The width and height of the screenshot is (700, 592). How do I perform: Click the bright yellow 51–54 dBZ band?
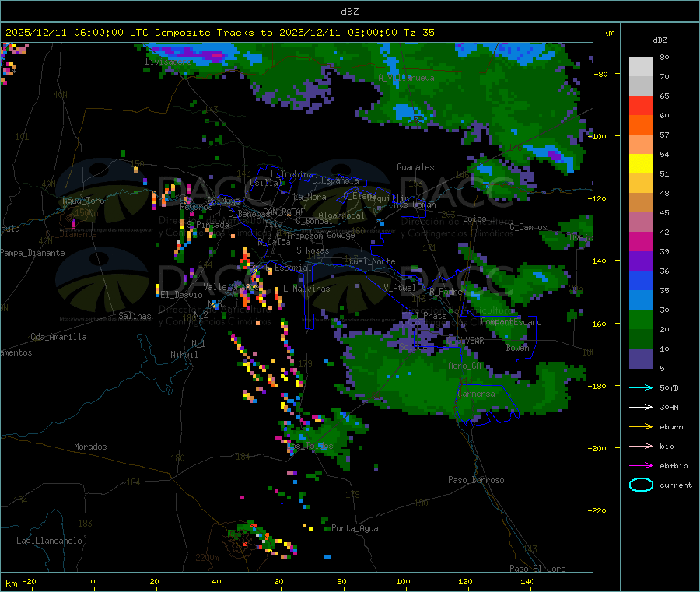click(641, 164)
